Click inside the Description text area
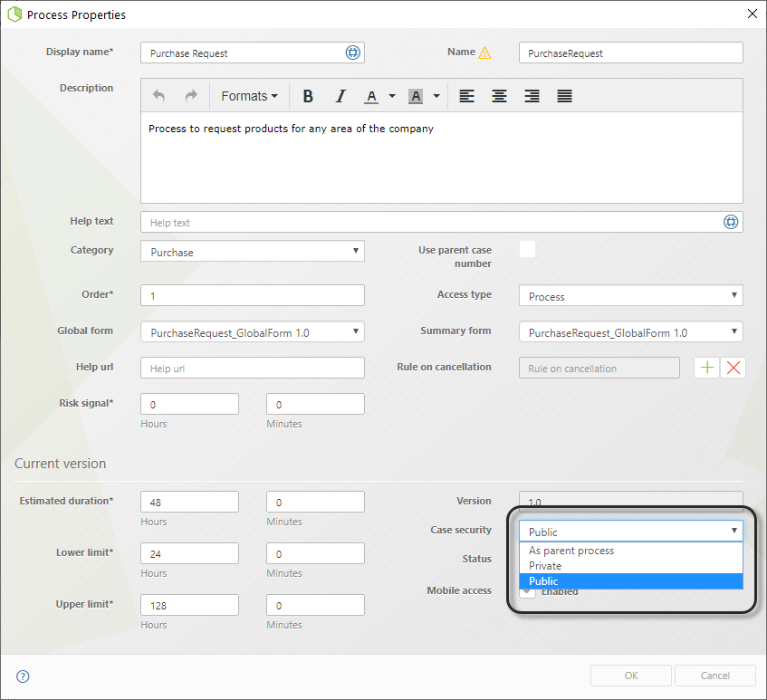The width and height of the screenshot is (767, 700). click(x=441, y=158)
